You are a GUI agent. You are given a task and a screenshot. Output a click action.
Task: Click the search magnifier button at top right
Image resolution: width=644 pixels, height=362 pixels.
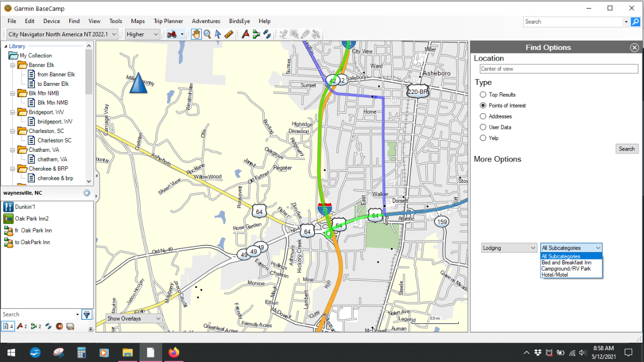click(635, 21)
